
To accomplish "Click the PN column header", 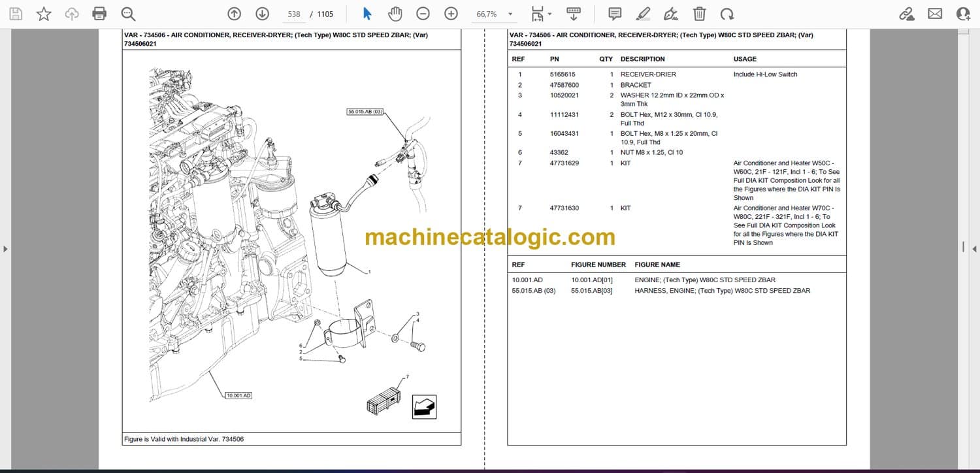I will tap(555, 59).
